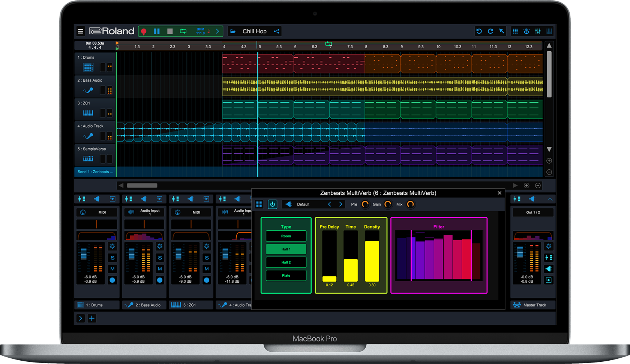630x364 pixels.
Task: Open the Undo icon in the top toolbar
Action: coord(479,31)
